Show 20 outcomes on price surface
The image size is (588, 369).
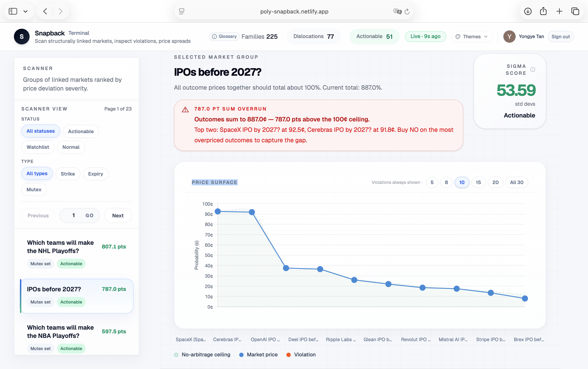495,182
